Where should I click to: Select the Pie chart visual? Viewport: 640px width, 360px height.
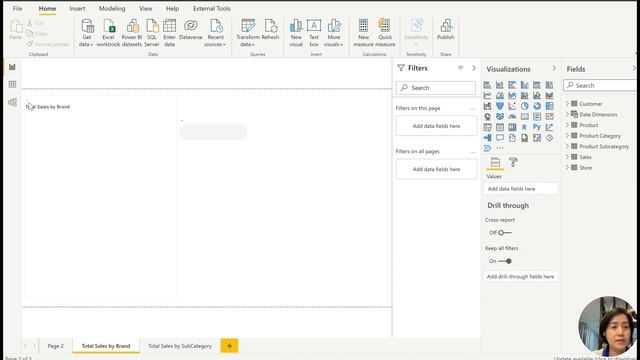[524, 106]
